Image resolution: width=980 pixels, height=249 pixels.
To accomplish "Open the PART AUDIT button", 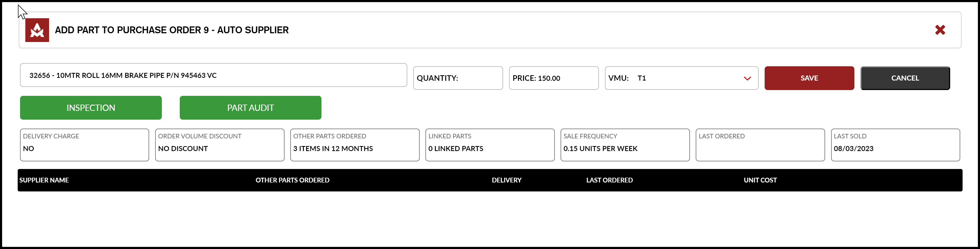I will coord(250,108).
